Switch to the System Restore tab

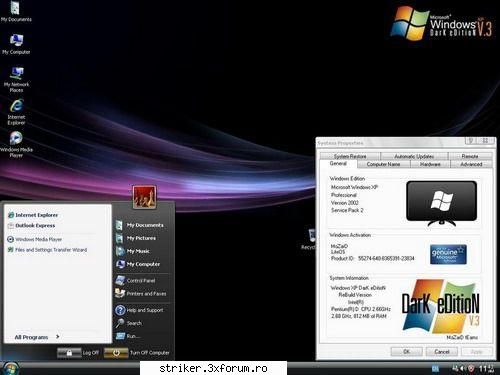point(350,156)
